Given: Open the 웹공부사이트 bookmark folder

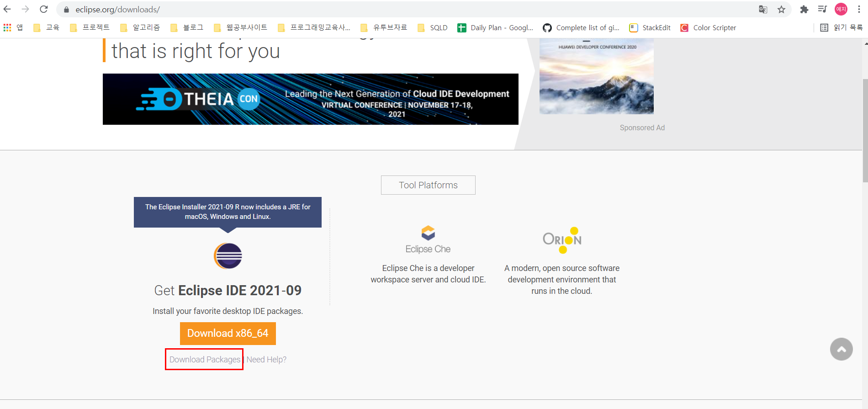Looking at the screenshot, I should pyautogui.click(x=240, y=27).
